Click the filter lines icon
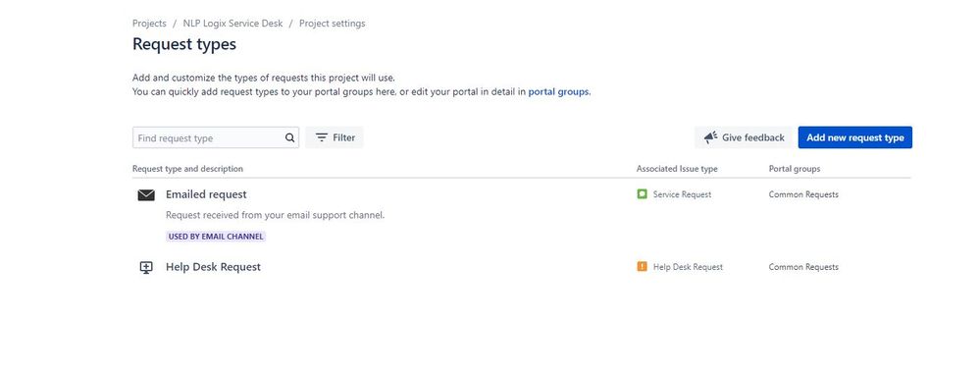The height and width of the screenshot is (378, 980). (x=321, y=137)
